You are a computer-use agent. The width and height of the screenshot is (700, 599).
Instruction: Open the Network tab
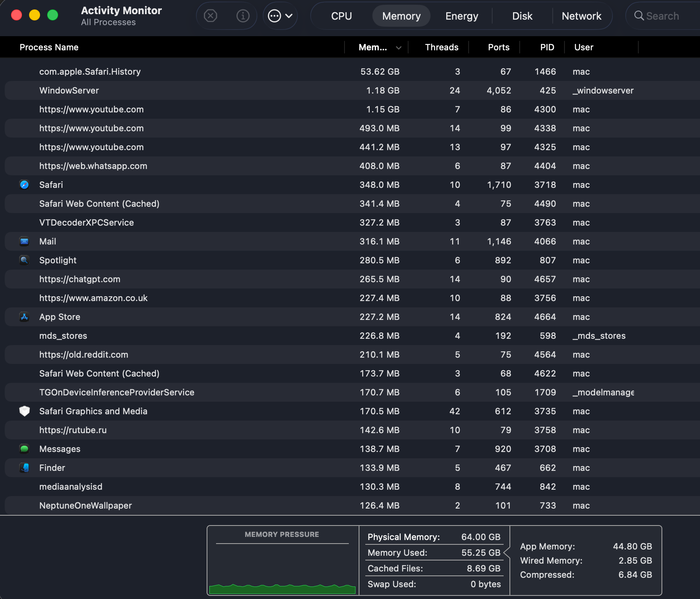581,16
